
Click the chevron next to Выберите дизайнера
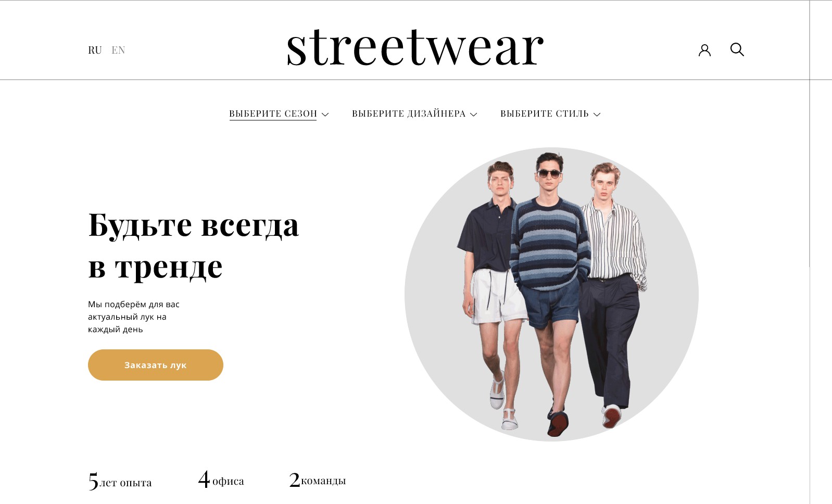pyautogui.click(x=473, y=115)
